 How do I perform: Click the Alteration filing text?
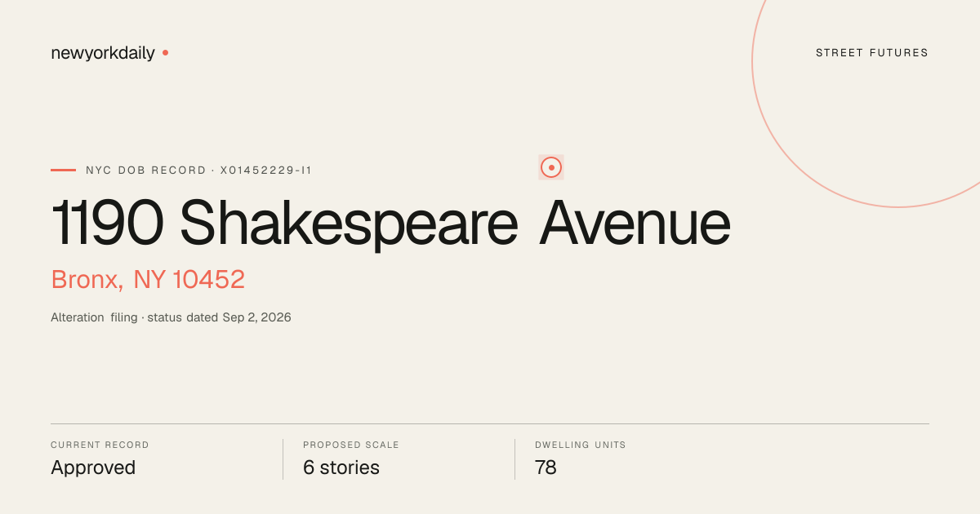pos(94,317)
